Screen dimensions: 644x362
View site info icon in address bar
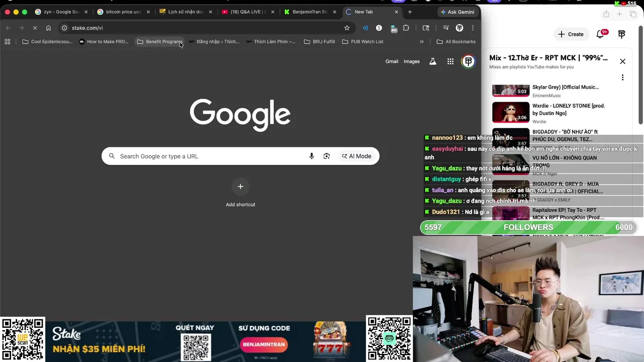coord(64,28)
